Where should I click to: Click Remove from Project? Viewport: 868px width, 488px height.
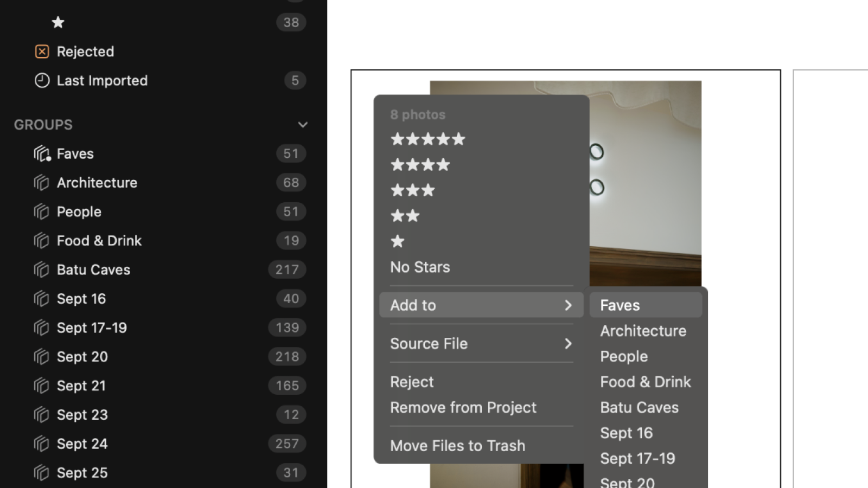pos(463,407)
